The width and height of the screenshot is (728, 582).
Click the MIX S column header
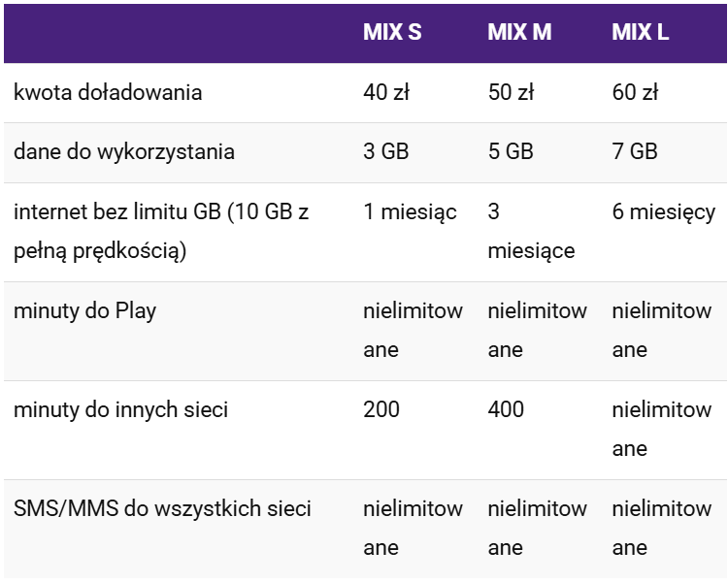(x=392, y=32)
